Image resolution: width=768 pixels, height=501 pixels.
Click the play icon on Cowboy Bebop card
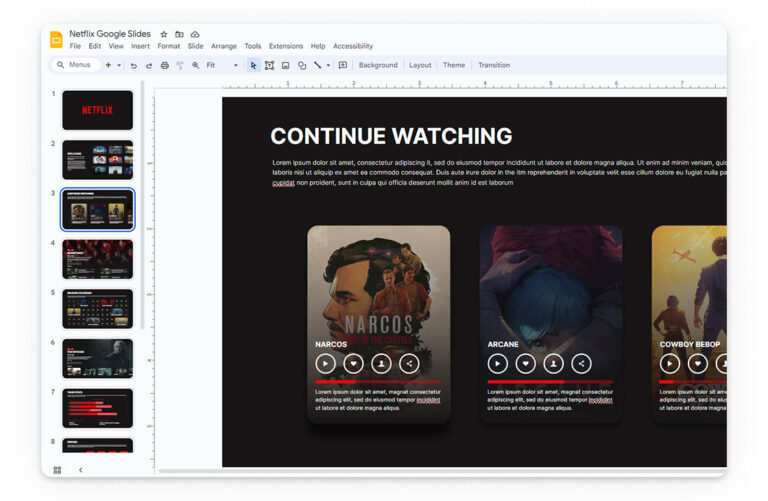[x=670, y=363]
